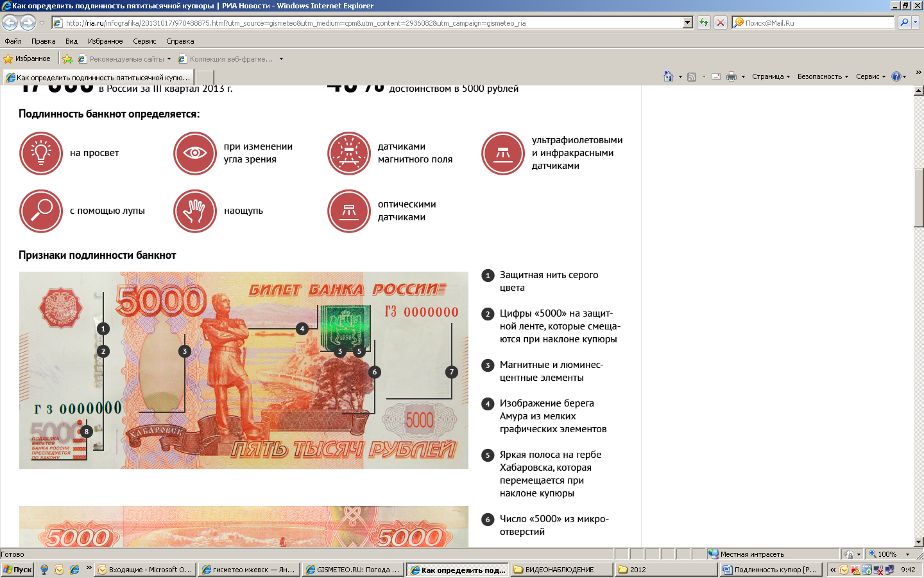Screen dimensions: 924x578
Task: Open search provider dropdown arrow
Action: 916,22
